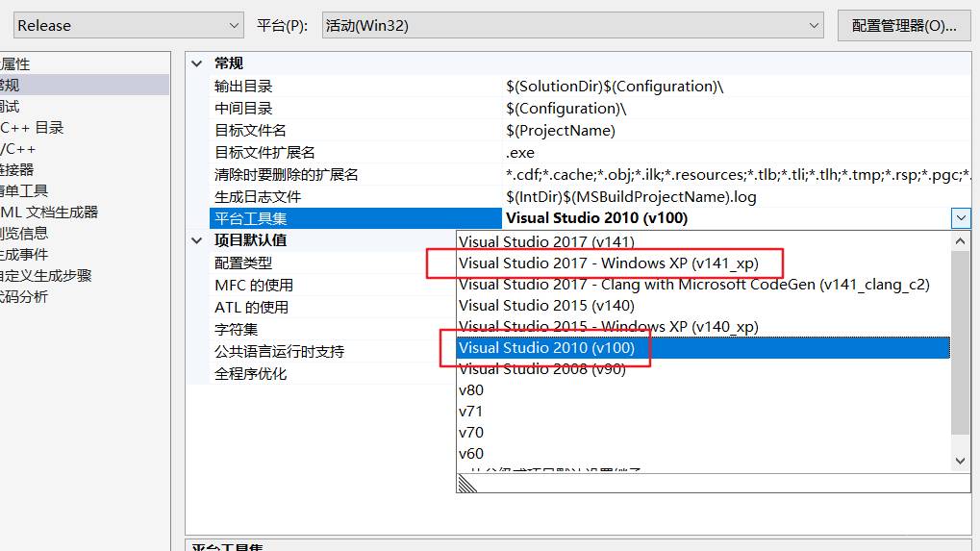980x551 pixels.
Task: Choose Visual Studio 2017 - Windows XP (v141_xp)
Action: pyautogui.click(x=703, y=263)
